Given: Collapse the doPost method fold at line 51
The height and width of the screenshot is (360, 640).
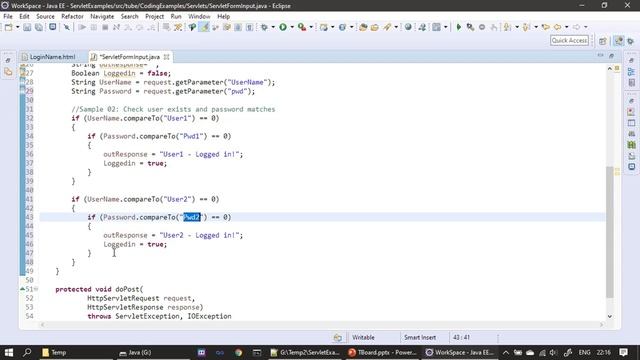Looking at the screenshot, I should coord(36,289).
